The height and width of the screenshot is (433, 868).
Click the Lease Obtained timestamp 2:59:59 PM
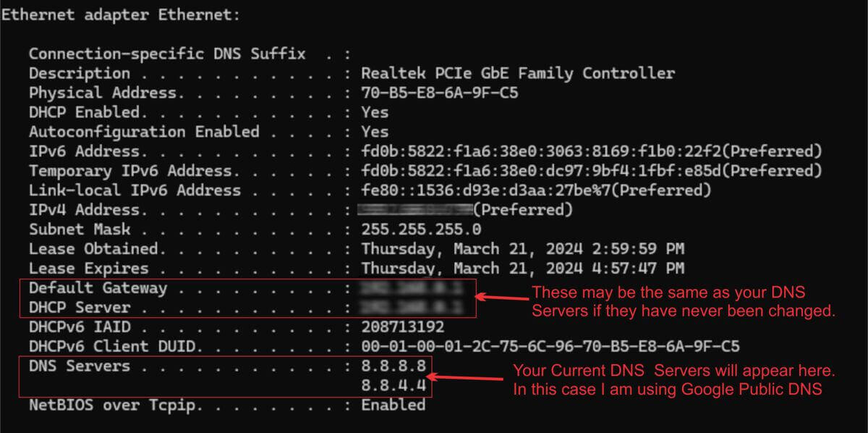click(522, 248)
